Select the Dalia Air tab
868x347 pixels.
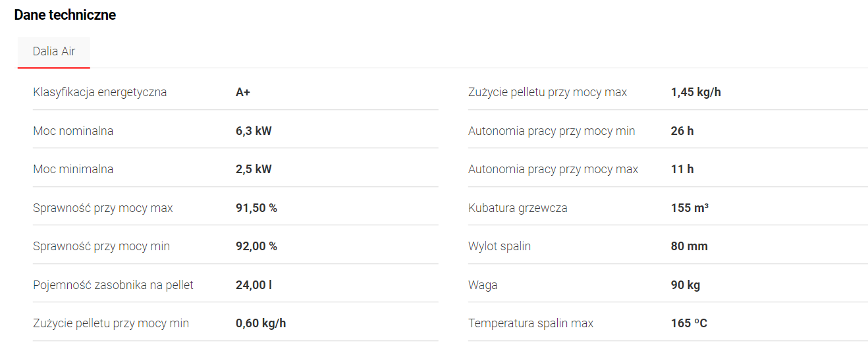pos(54,51)
